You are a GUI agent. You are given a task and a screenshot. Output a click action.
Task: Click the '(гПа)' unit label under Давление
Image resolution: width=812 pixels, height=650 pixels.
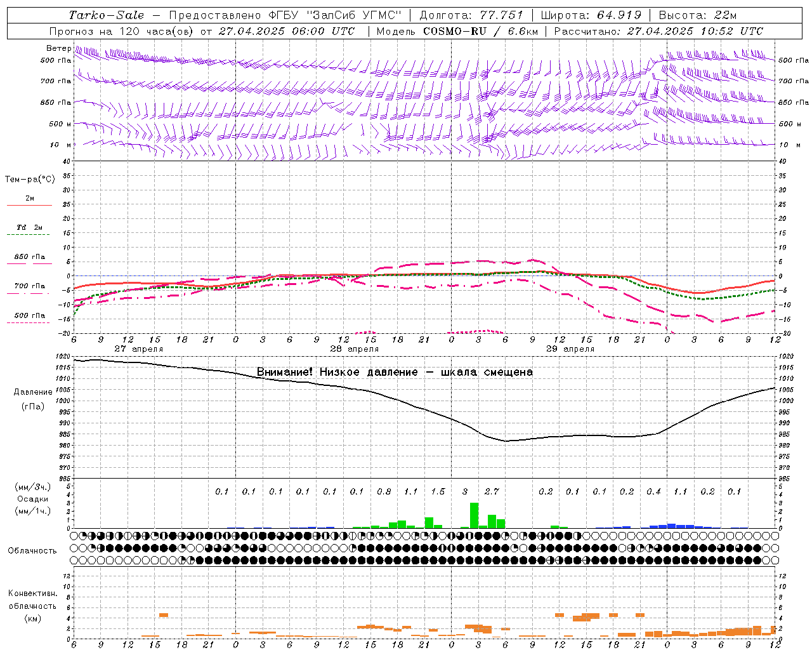33,407
